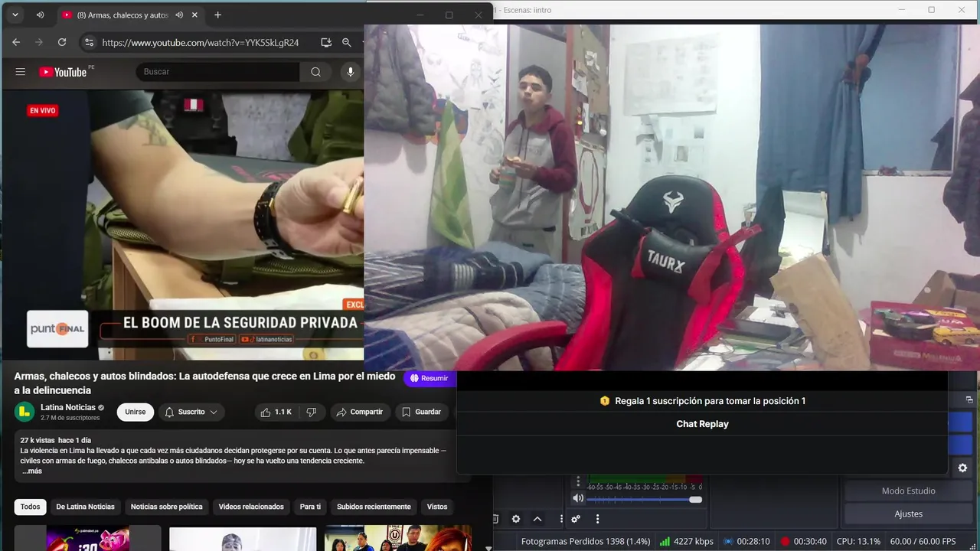The image size is (980, 551).
Task: Like the video with 1.1 K thumbs up
Action: [x=276, y=412]
